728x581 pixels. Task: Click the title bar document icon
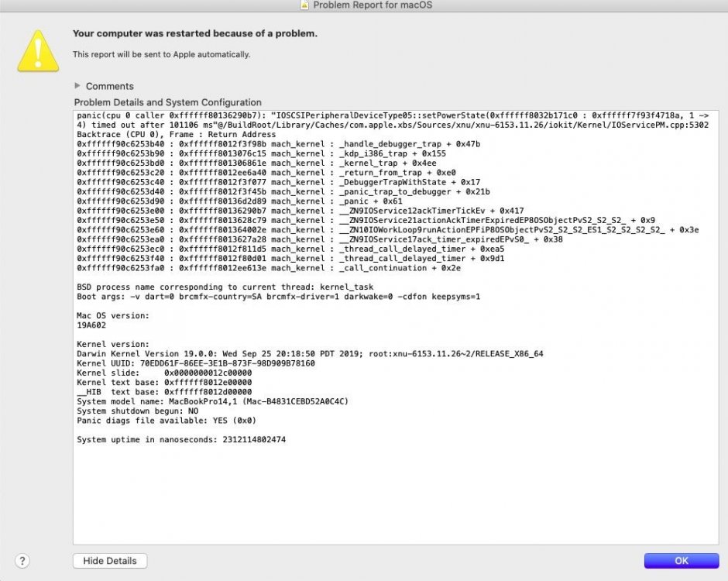click(x=304, y=5)
